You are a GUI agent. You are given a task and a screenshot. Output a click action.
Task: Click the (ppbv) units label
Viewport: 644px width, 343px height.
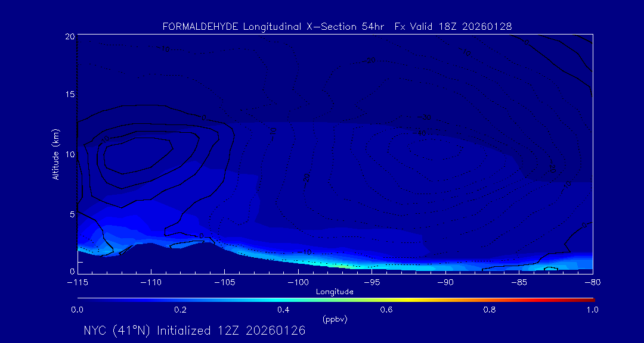tap(335, 319)
